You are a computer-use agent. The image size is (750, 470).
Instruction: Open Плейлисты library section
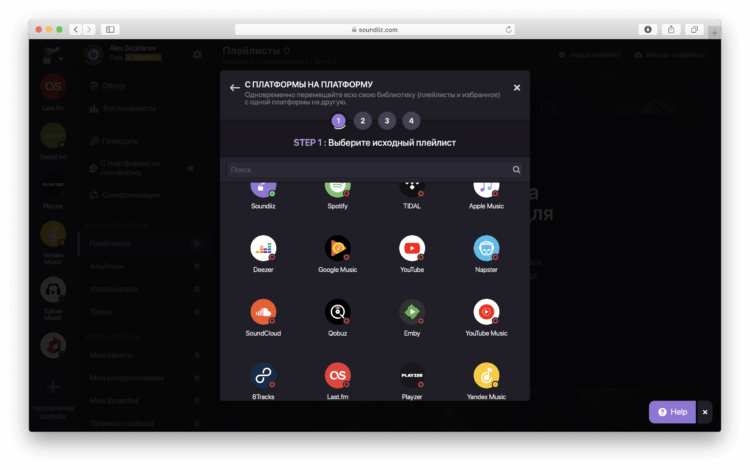coord(143,243)
